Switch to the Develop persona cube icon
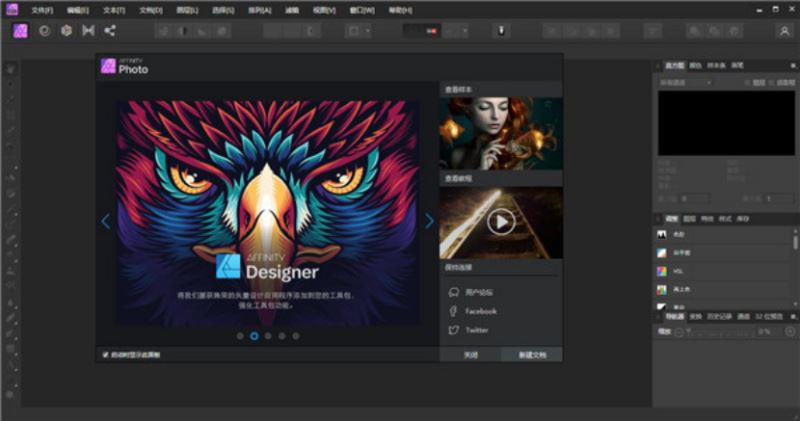800x421 pixels. pos(66,31)
